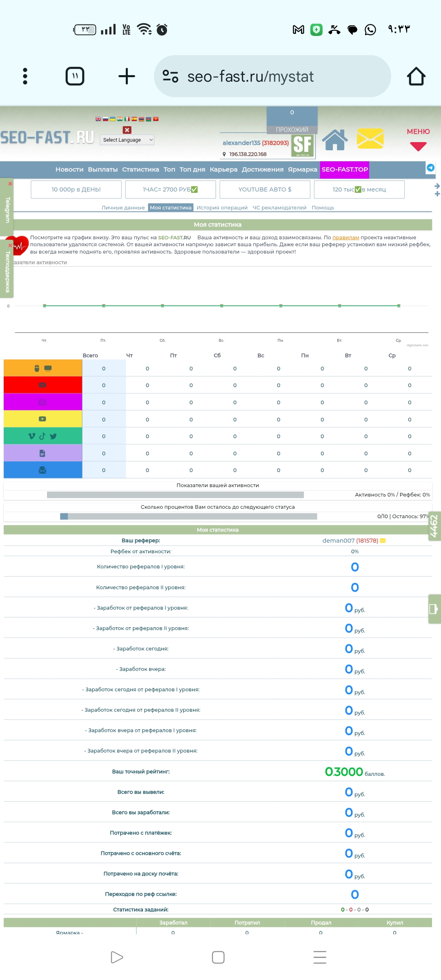441x980 pixels.
Task: Click the Активность 0% progress bar
Action: tap(175, 495)
